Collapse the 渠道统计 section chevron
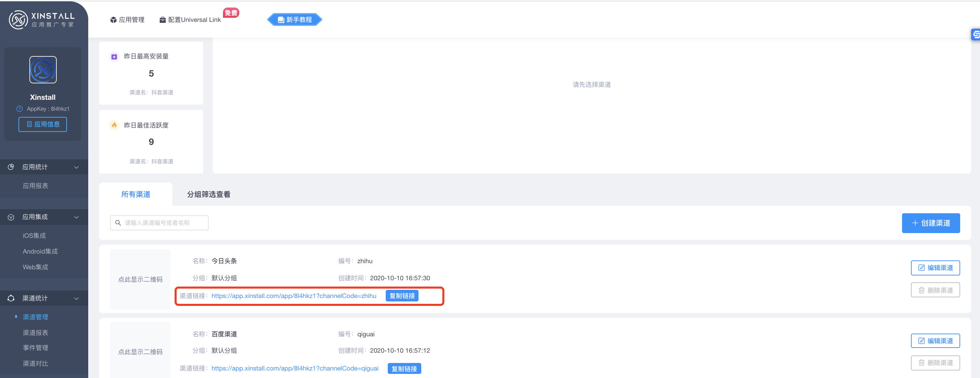The width and height of the screenshot is (980, 378). [77, 298]
